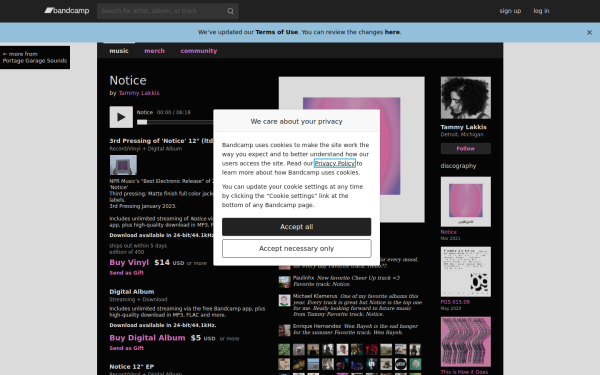
Task: Open the main Notice album artwork
Action: click(x=352, y=150)
